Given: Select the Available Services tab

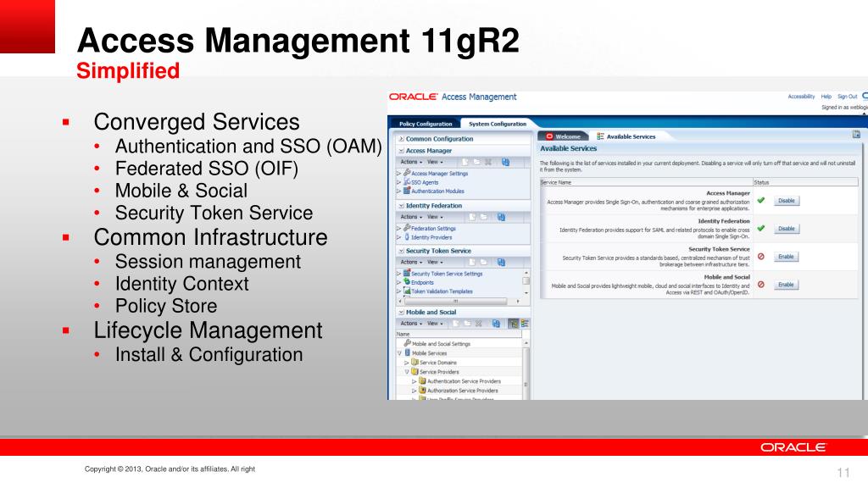Looking at the screenshot, I should coord(626,136).
